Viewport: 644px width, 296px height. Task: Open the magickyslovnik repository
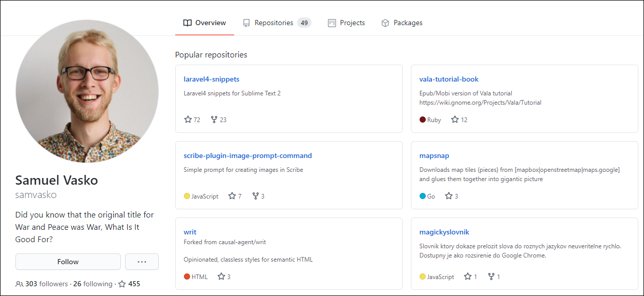444,232
